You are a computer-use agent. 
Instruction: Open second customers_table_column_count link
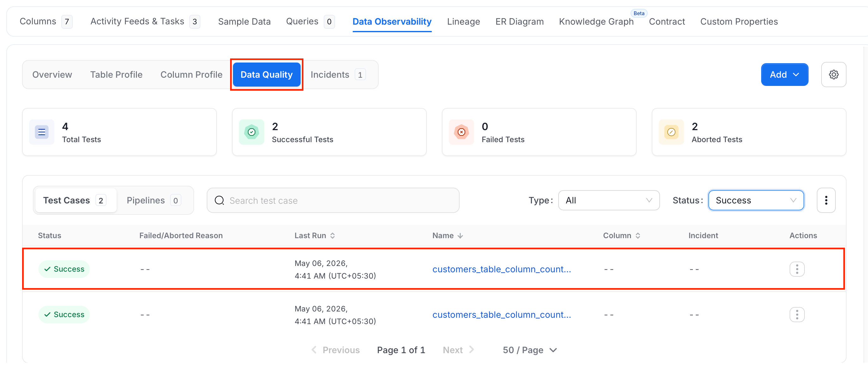click(501, 314)
